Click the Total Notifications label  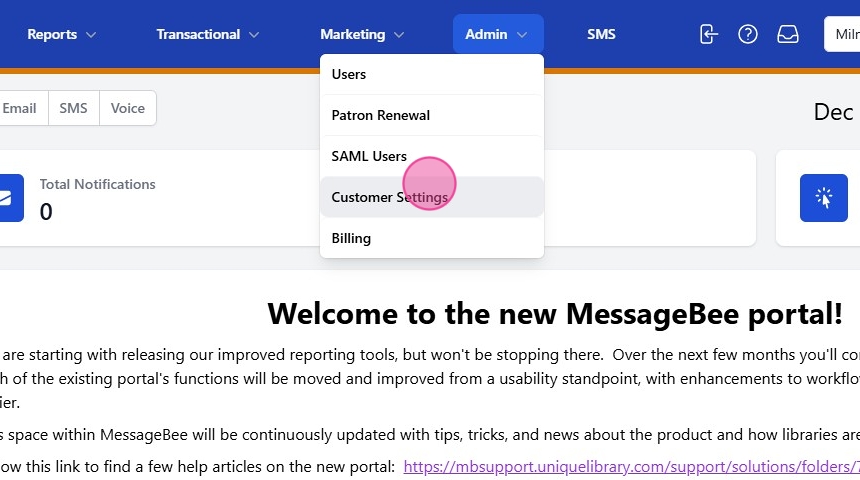(x=98, y=184)
